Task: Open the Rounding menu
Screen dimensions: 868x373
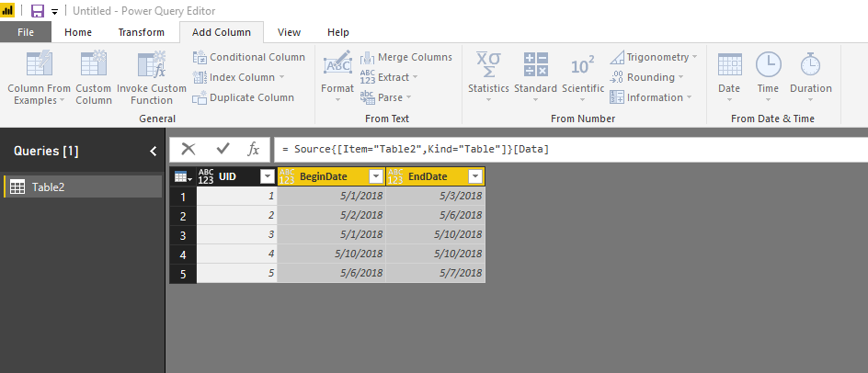Action: click(646, 77)
